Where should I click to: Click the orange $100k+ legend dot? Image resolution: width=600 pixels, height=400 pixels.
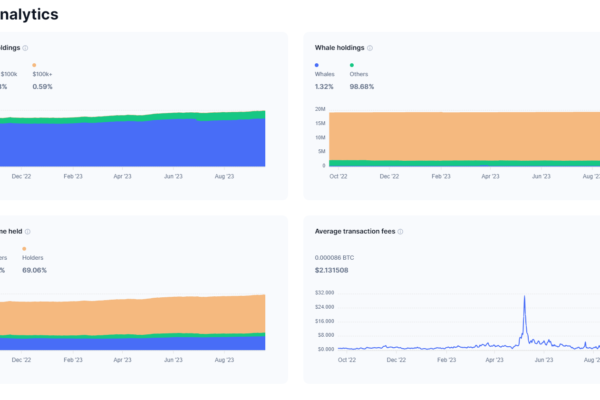[x=34, y=65]
